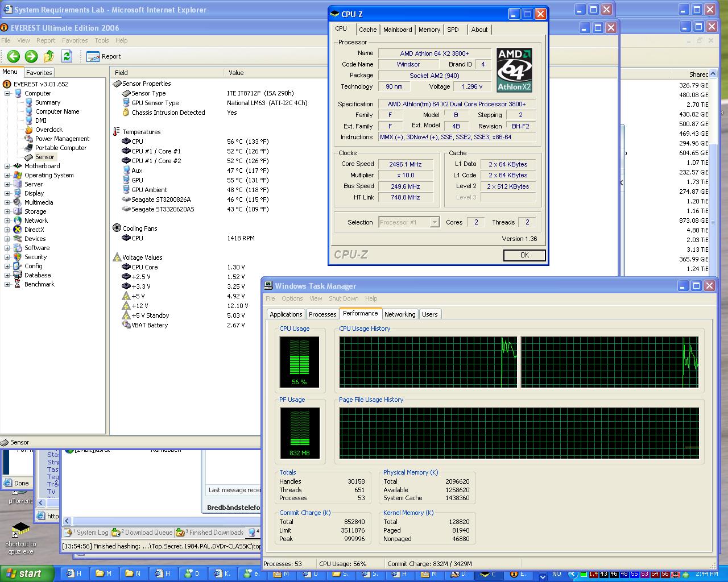Select the Overclock item in the tree

(x=48, y=130)
